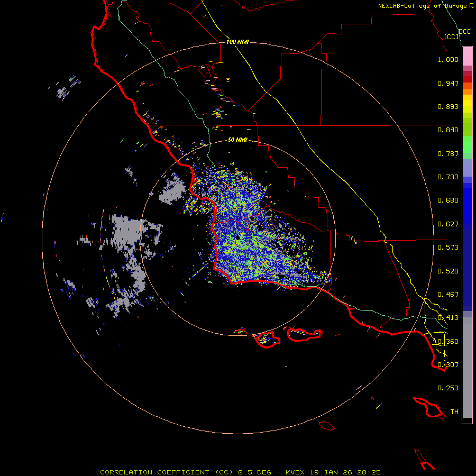Click the 0.253 scale value
The height and width of the screenshot is (476, 476).
coord(448,388)
